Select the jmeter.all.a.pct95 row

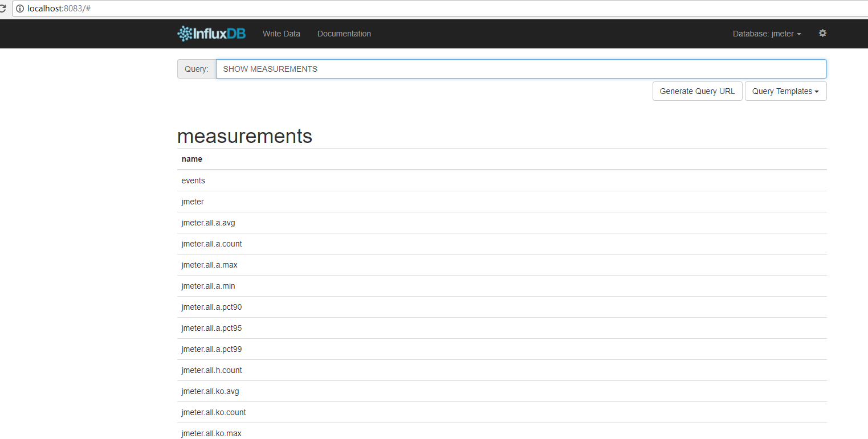(502, 328)
